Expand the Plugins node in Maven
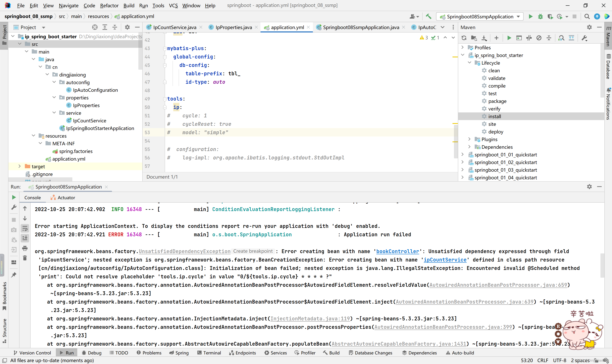The image size is (612, 364). point(469,139)
